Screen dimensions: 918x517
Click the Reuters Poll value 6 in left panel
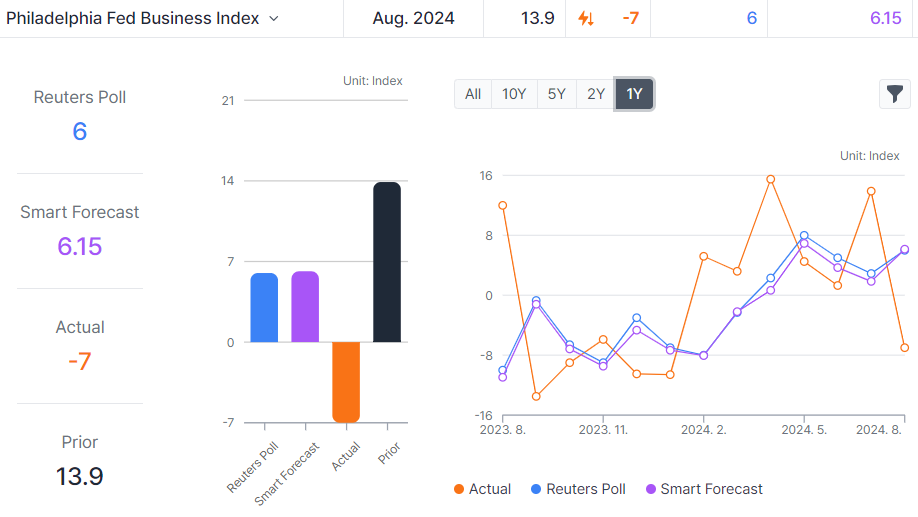80,131
